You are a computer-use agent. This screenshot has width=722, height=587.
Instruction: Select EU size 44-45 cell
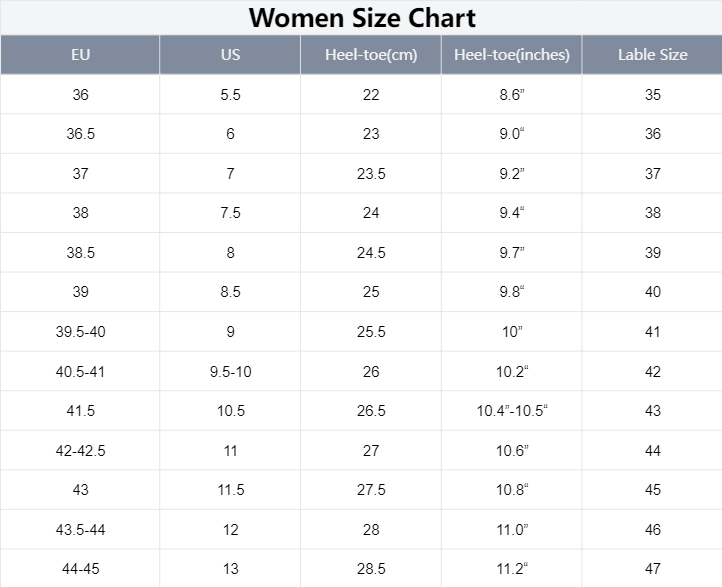[x=80, y=569]
